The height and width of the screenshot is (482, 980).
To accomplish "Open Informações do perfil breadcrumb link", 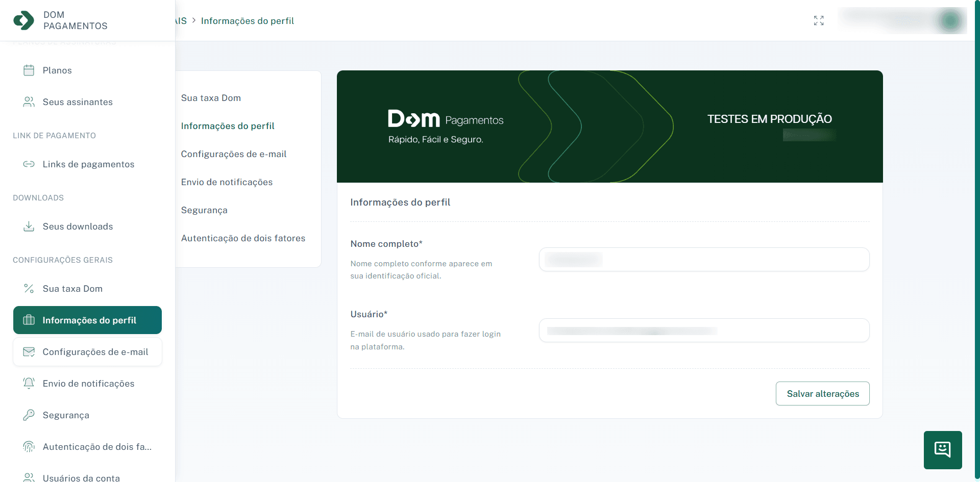I will 247,21.
